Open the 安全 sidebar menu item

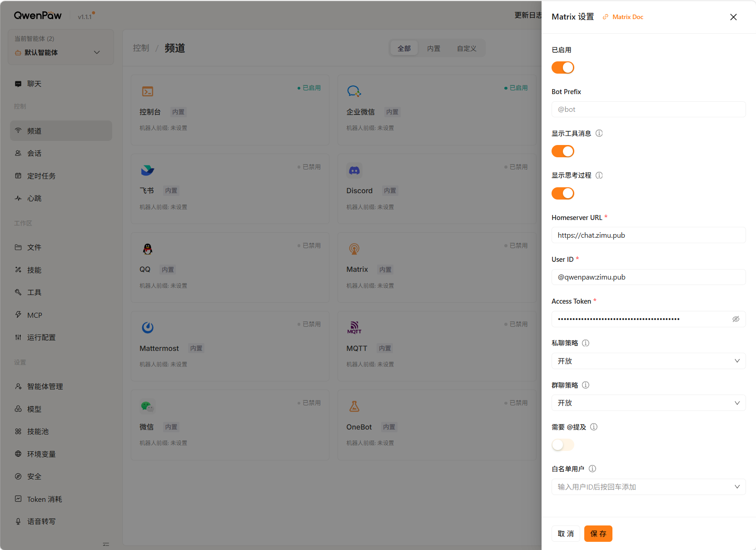click(x=61, y=476)
